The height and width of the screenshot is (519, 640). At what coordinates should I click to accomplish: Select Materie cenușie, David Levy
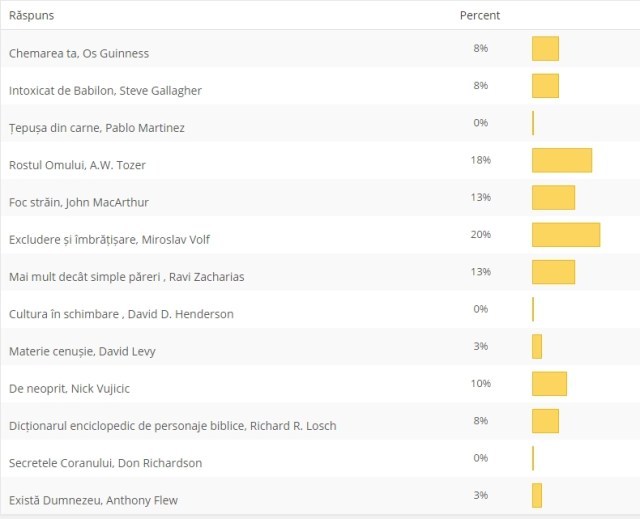point(82,351)
